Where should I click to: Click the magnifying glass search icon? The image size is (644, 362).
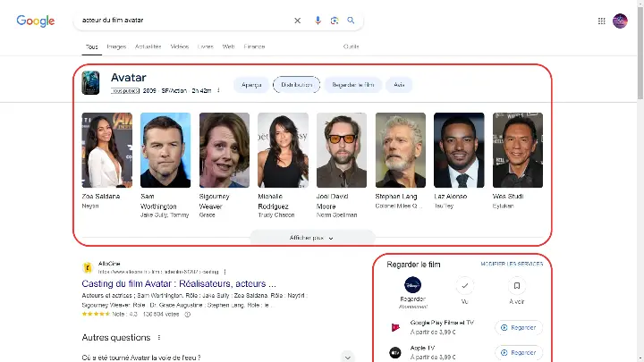(x=351, y=20)
